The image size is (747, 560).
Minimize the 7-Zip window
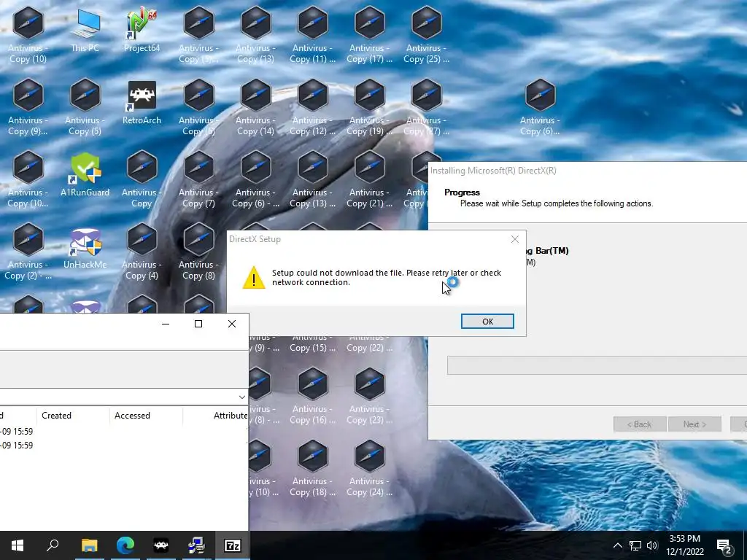(166, 324)
